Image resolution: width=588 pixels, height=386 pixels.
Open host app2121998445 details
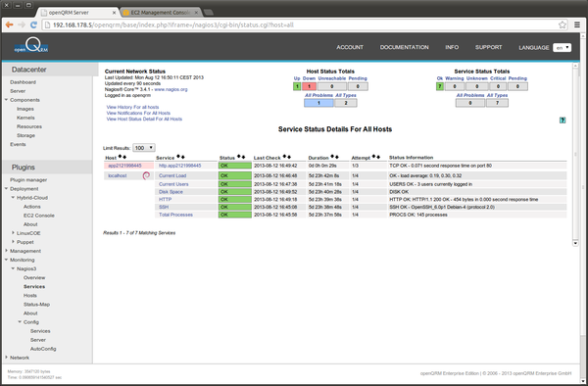pyautogui.click(x=124, y=166)
